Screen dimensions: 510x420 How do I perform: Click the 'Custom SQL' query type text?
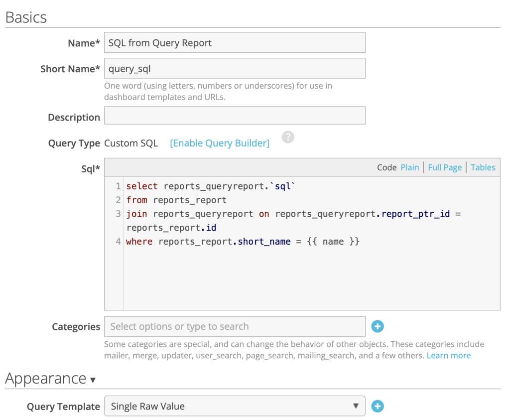pyautogui.click(x=131, y=143)
